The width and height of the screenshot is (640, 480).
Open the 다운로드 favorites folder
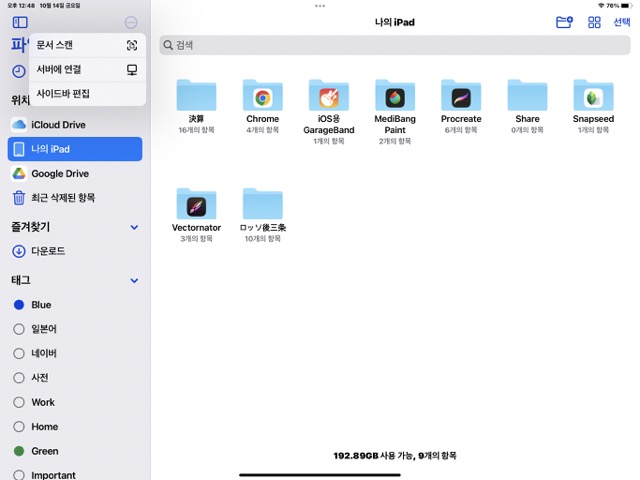(x=75, y=251)
